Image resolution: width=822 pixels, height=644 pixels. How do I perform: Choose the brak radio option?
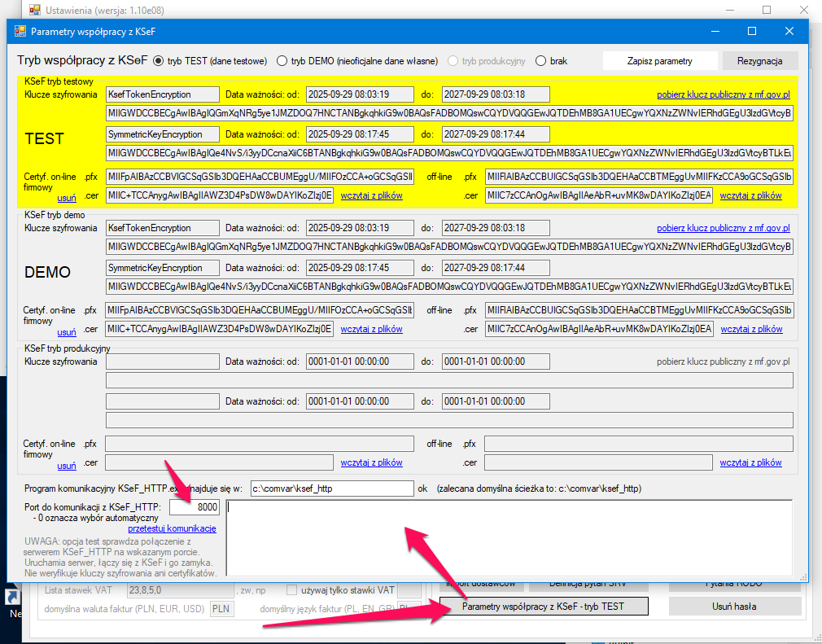[x=540, y=61]
